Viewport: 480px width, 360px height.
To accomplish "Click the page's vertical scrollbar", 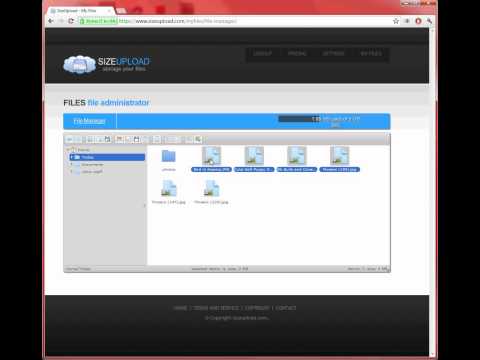I will click(433, 192).
